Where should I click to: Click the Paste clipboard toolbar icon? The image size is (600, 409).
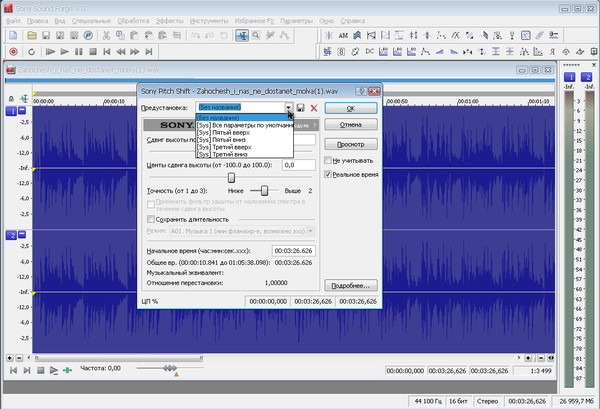[134, 36]
